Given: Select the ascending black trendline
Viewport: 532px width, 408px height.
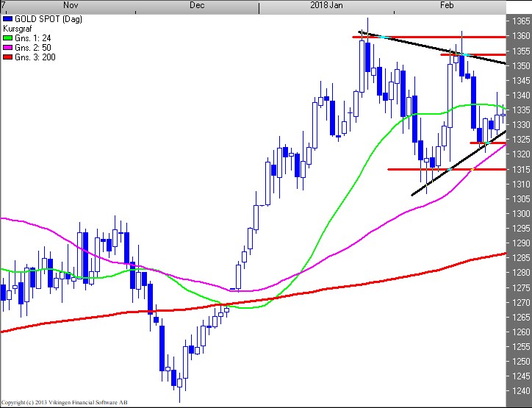Looking at the screenshot, I should pos(441,176).
